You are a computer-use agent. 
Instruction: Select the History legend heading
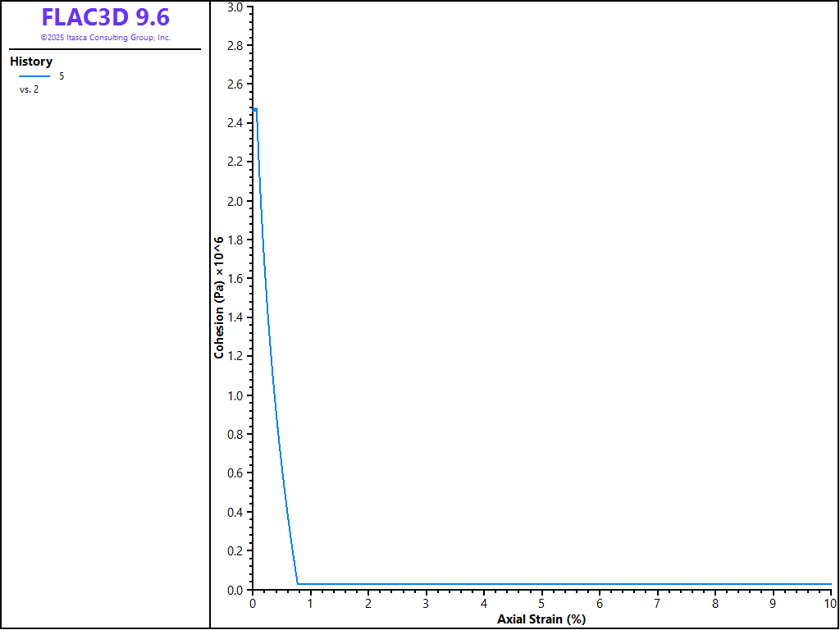[31, 62]
